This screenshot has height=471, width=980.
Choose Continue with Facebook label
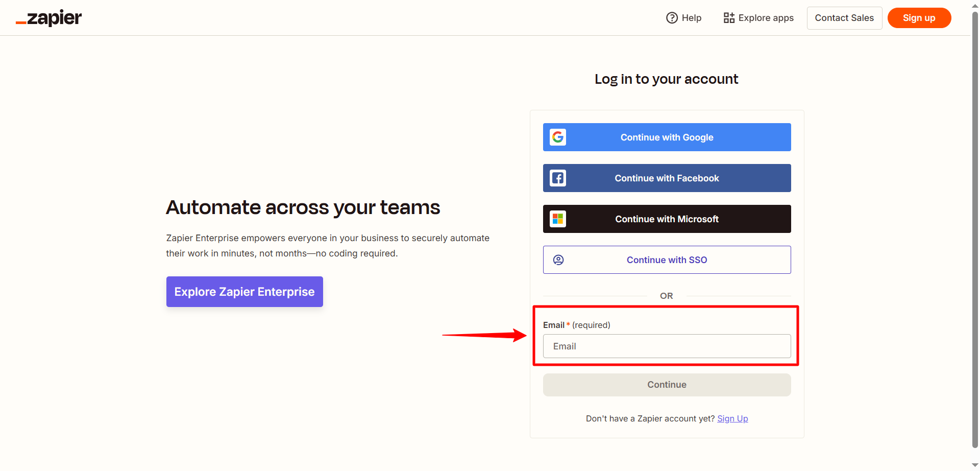pos(667,178)
